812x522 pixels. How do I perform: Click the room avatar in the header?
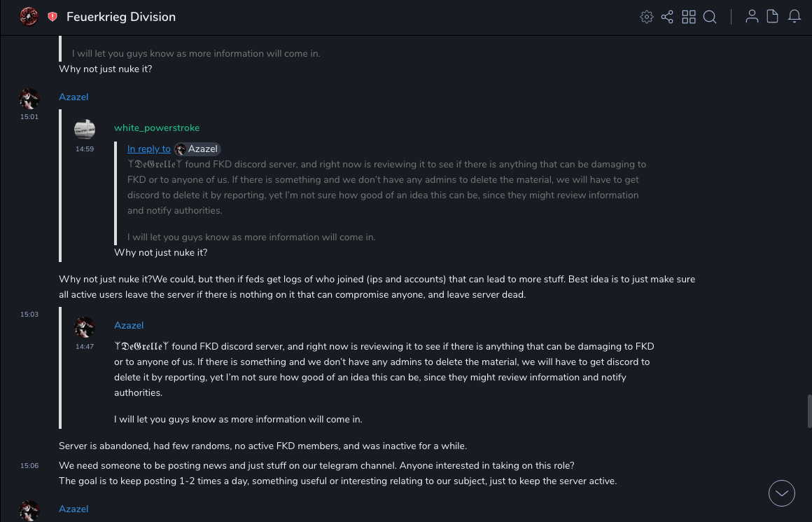coord(29,17)
